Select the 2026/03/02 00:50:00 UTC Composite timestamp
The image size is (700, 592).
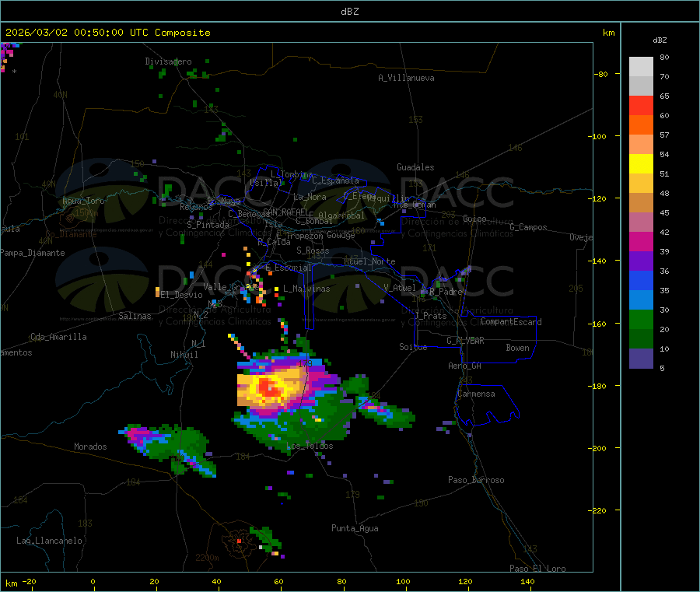click(107, 33)
